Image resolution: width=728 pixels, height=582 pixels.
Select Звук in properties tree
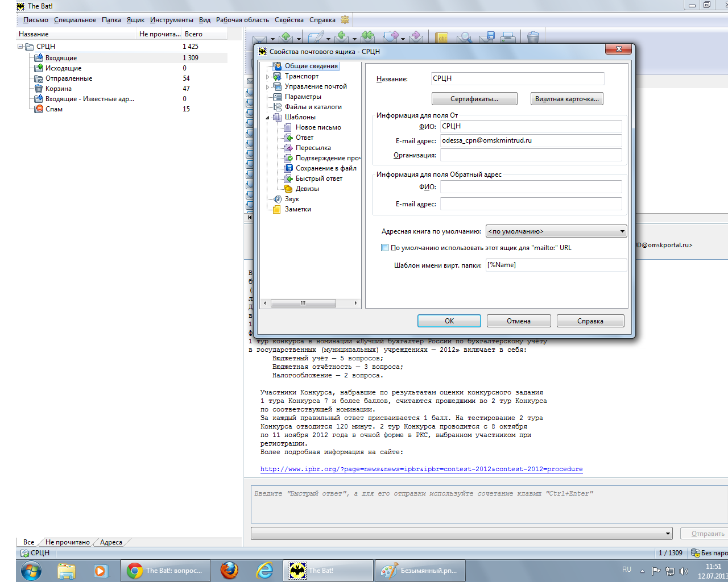pyautogui.click(x=292, y=199)
